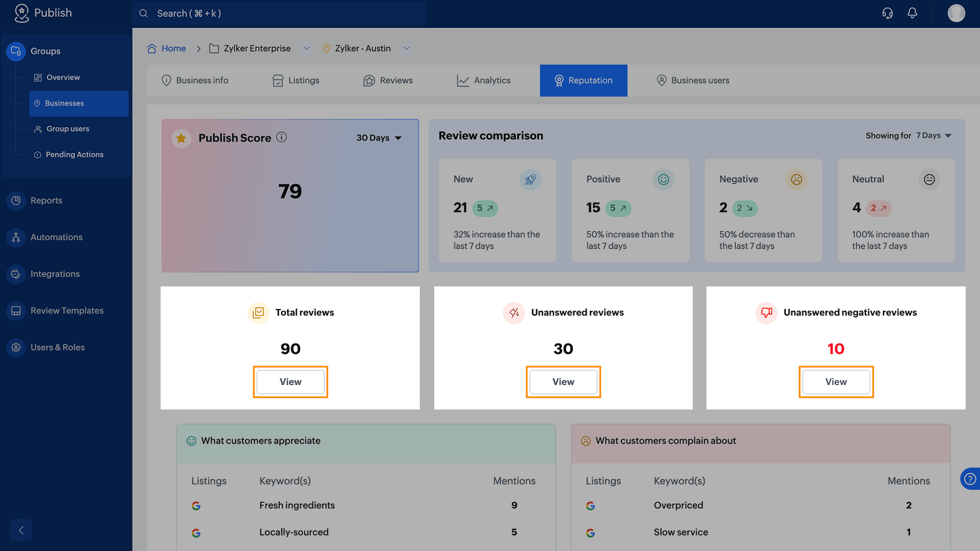The height and width of the screenshot is (551, 980).
Task: Click the Reports sidebar icon
Action: (16, 201)
